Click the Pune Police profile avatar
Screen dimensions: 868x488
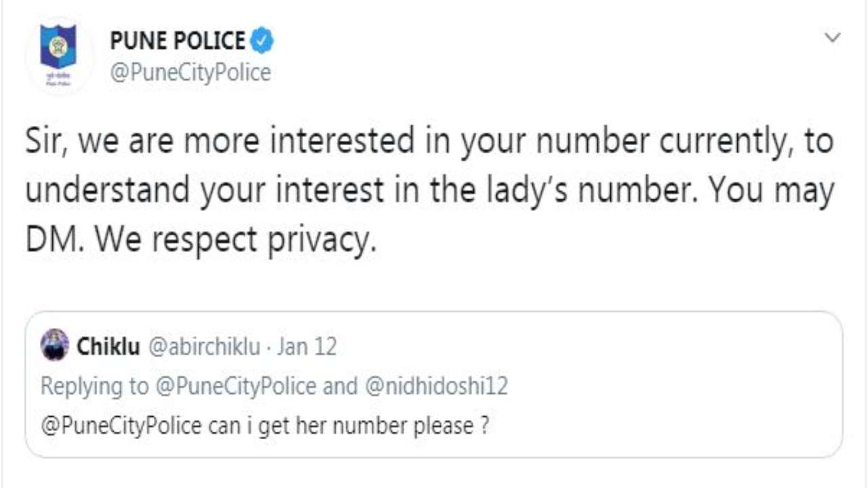click(x=59, y=57)
